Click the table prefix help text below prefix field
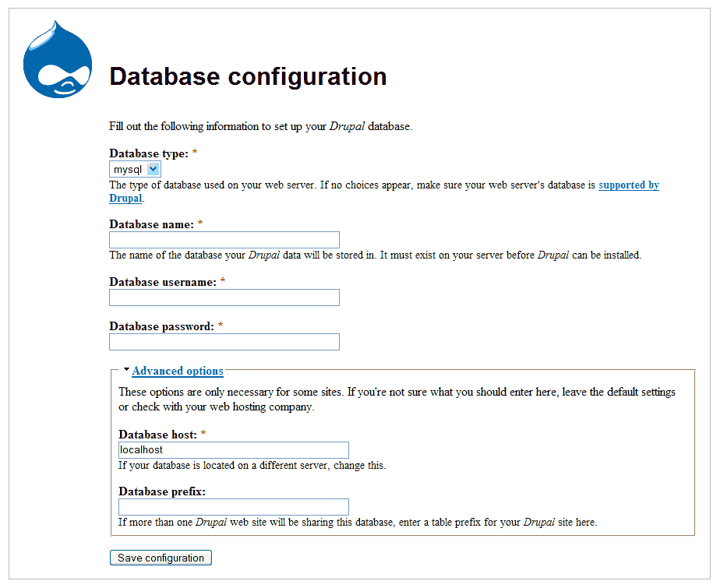 point(358,523)
